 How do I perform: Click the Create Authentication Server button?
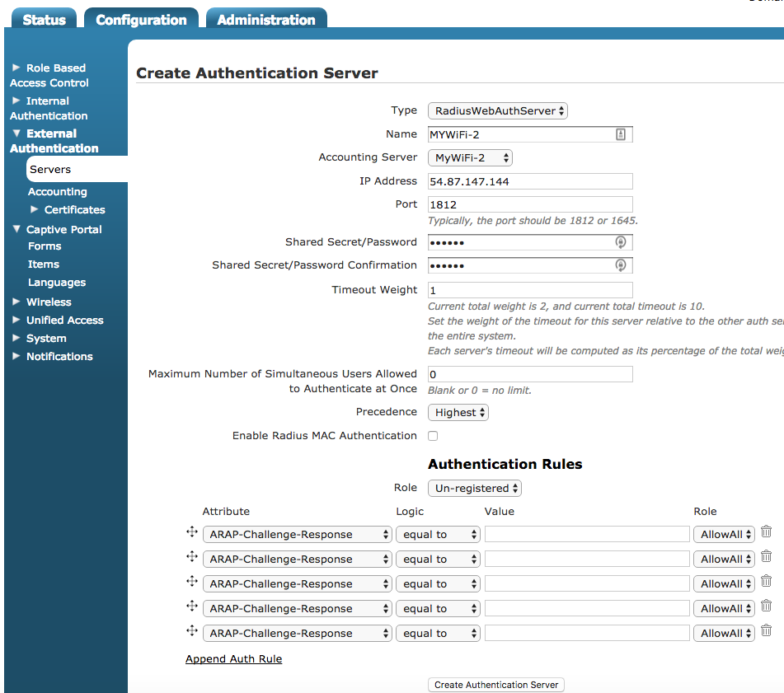pos(496,685)
